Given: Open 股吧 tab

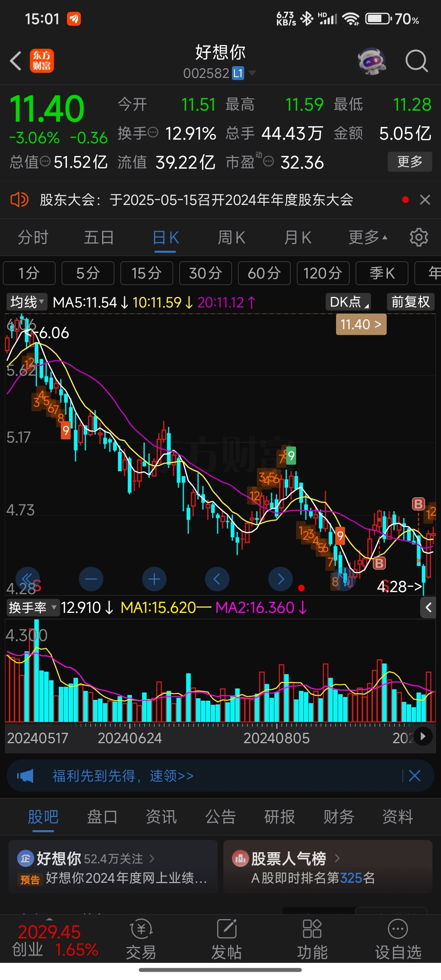Looking at the screenshot, I should coord(43,817).
